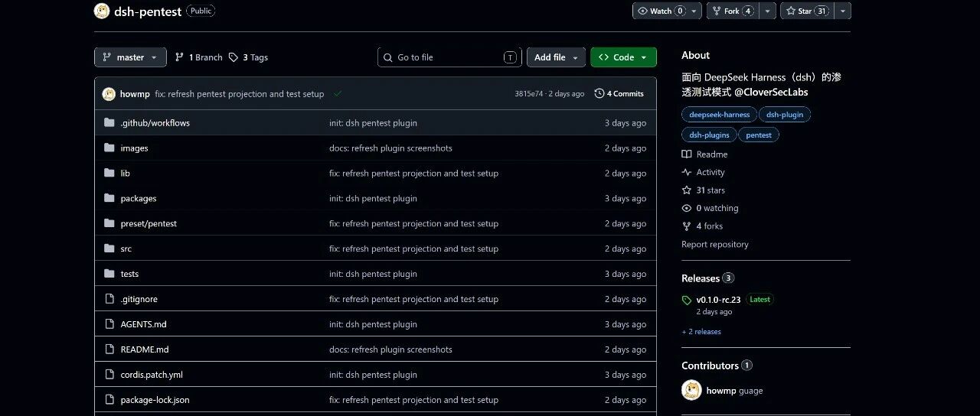Open the latest commit message about pentest projection
Viewport: 980px width, 416px height.
point(240,94)
